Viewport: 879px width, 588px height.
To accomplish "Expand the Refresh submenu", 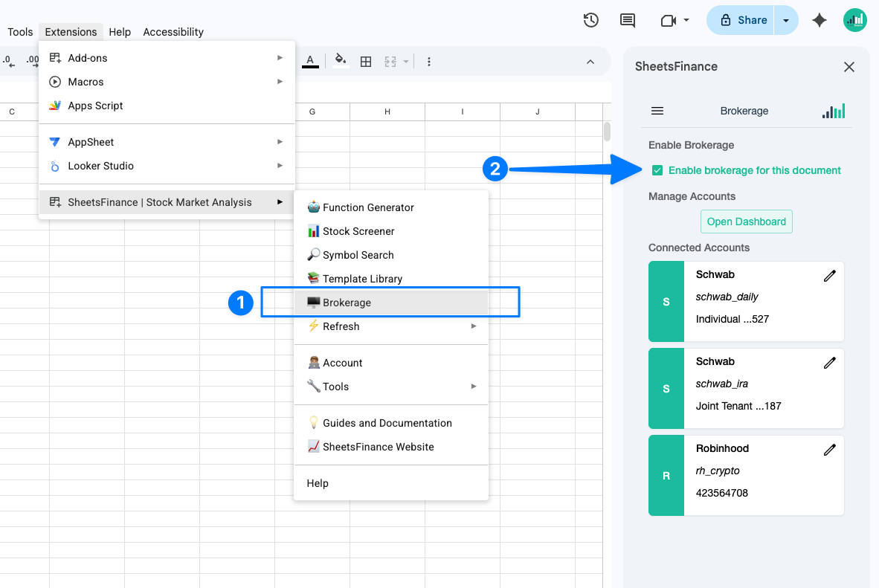I will coord(390,326).
